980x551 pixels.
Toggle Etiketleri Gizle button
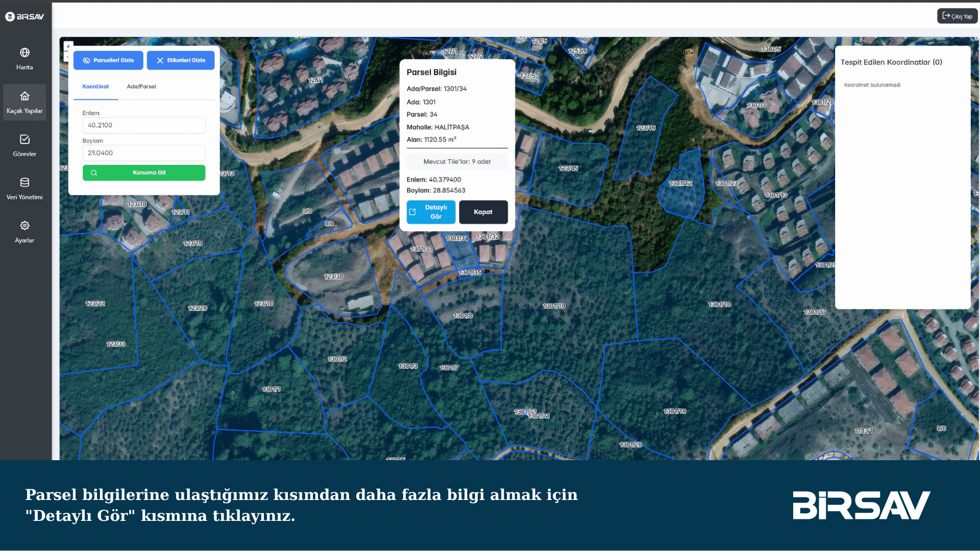(x=181, y=60)
